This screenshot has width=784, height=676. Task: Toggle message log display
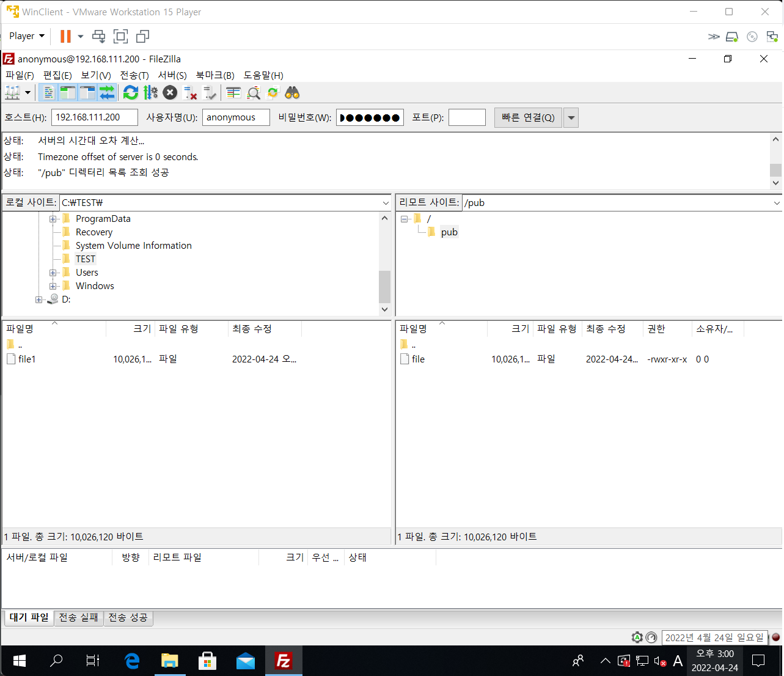click(x=48, y=93)
